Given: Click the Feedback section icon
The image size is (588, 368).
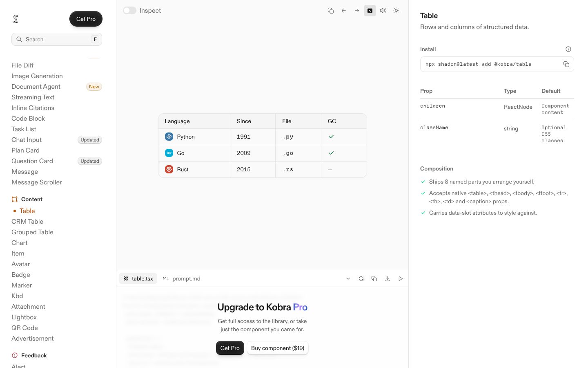Looking at the screenshot, I should tap(15, 355).
